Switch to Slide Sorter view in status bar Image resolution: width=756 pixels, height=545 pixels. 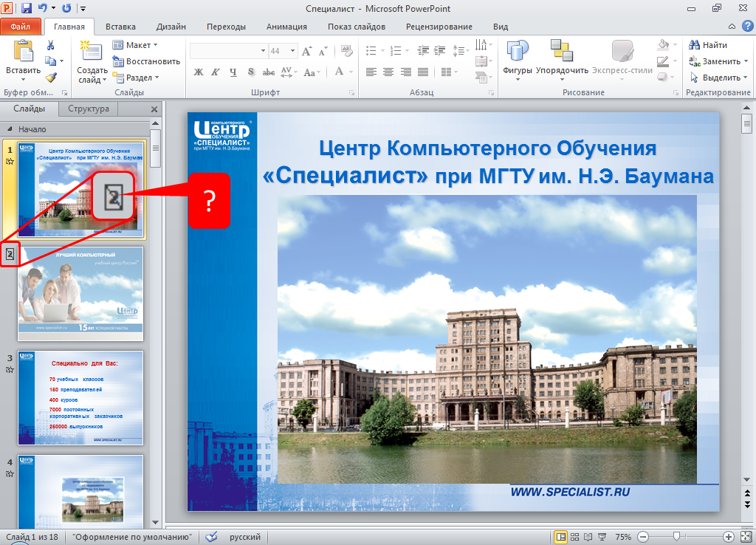click(x=575, y=537)
